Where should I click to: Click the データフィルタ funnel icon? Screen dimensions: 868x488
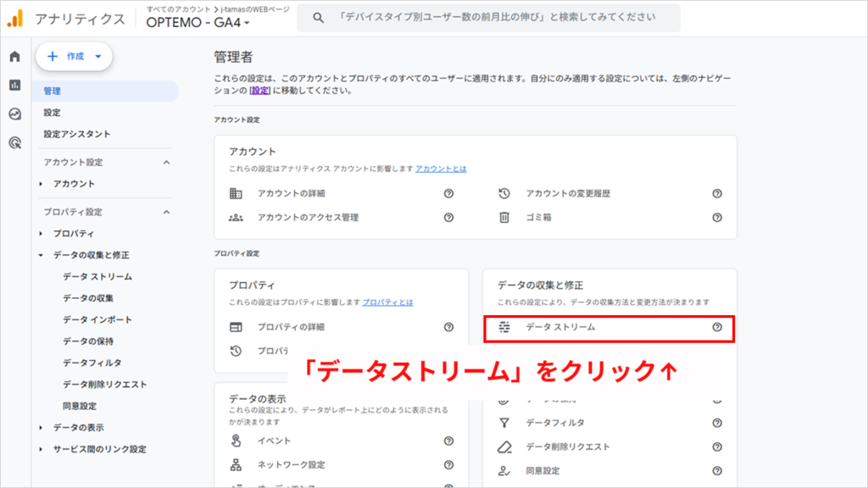point(504,422)
